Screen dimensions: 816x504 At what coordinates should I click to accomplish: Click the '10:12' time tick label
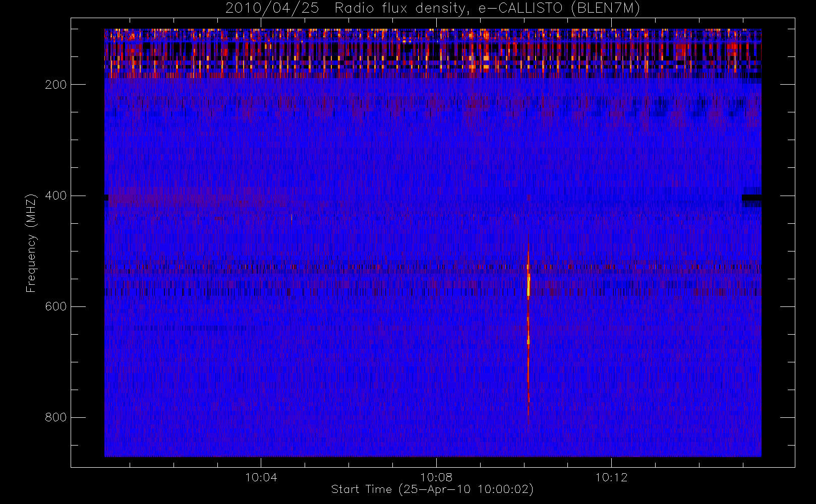coord(611,477)
